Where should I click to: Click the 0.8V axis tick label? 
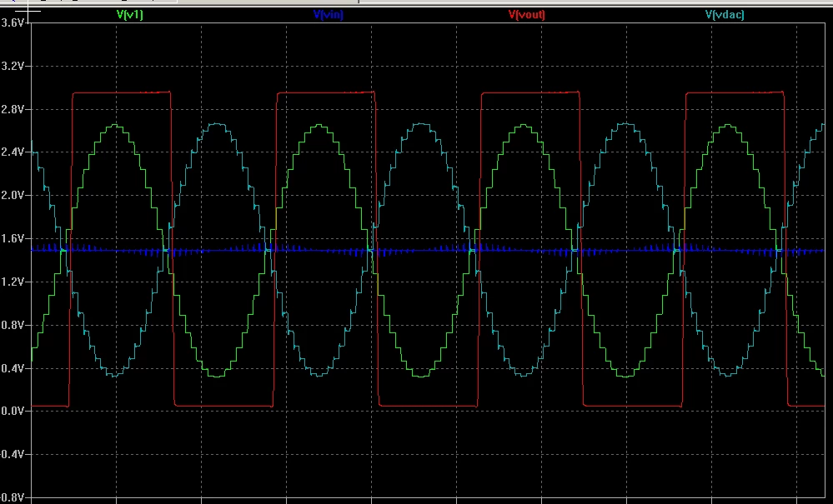click(13, 325)
